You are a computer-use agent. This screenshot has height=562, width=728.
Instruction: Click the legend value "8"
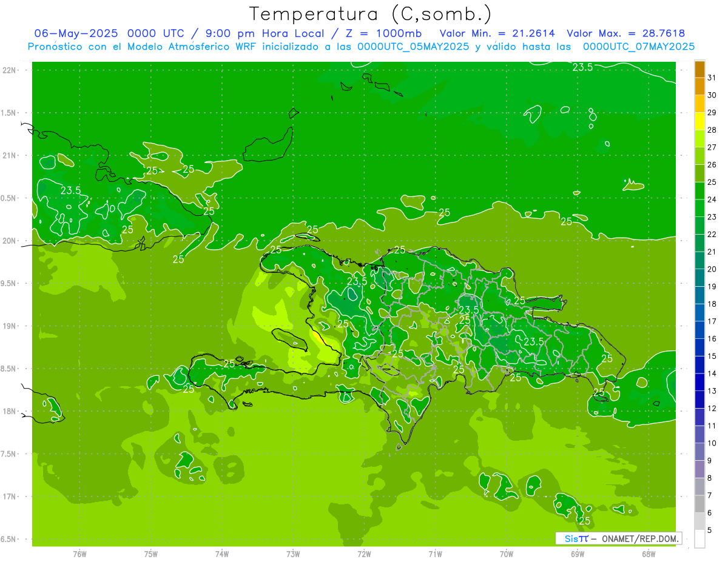(x=710, y=478)
